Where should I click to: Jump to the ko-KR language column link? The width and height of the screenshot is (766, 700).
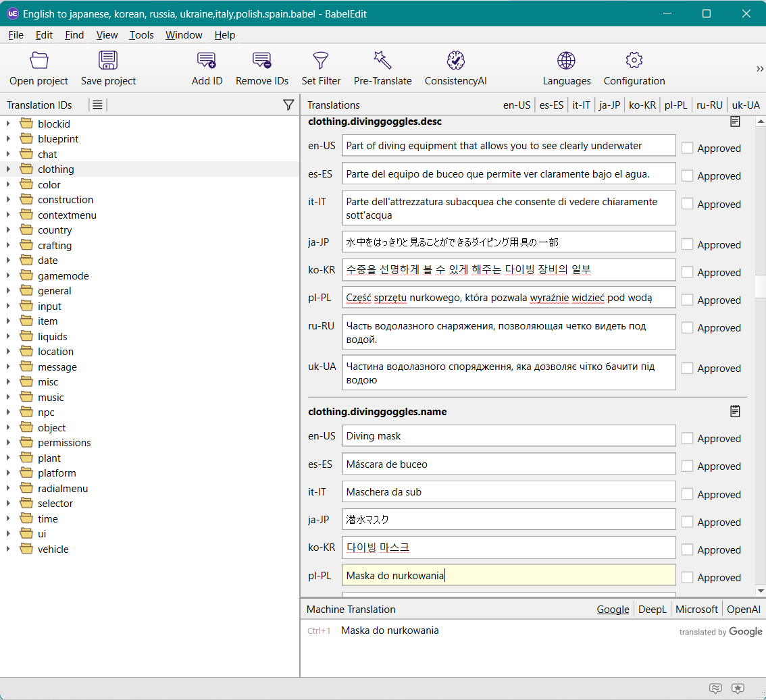642,105
